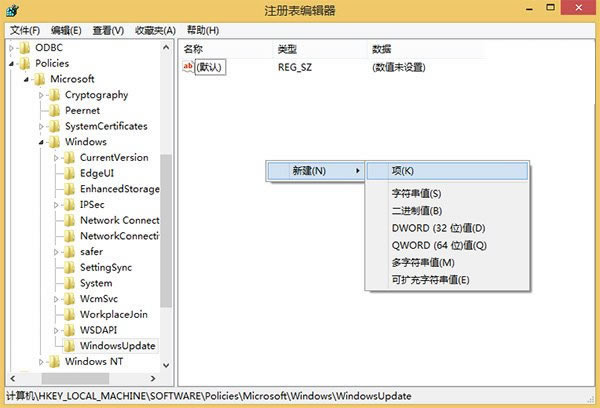Screen dimensions: 600x408
Task: Click the EdgeUI folder icon
Action: coord(69,173)
